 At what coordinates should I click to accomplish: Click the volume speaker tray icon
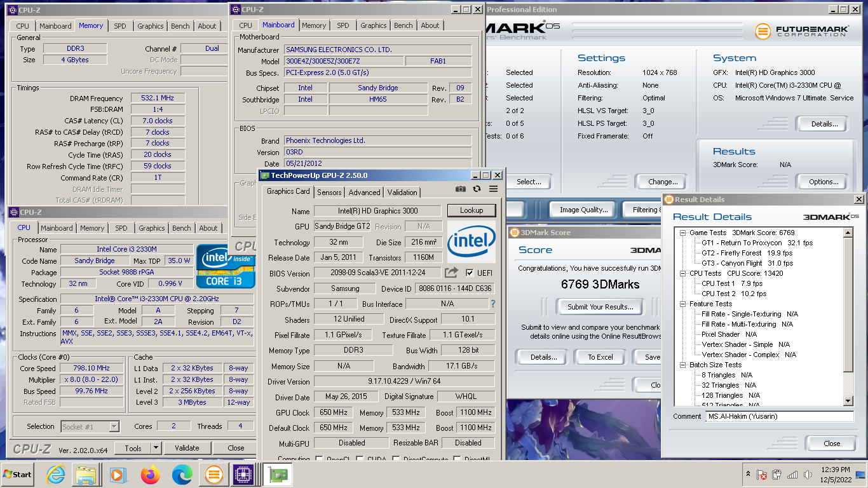pos(808,475)
